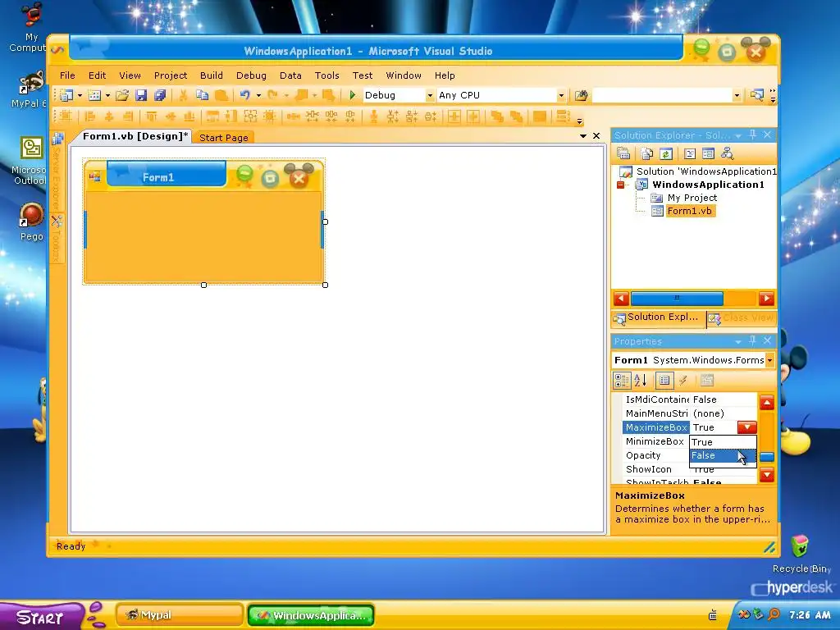The height and width of the screenshot is (630, 840).
Task: Pin the Properties panel
Action: [753, 340]
